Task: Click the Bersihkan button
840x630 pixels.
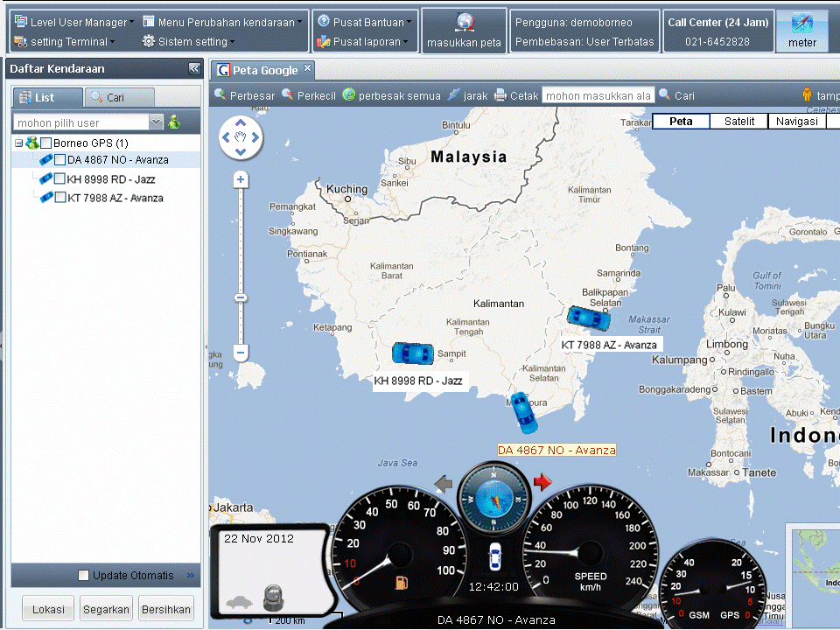Action: coord(166,609)
